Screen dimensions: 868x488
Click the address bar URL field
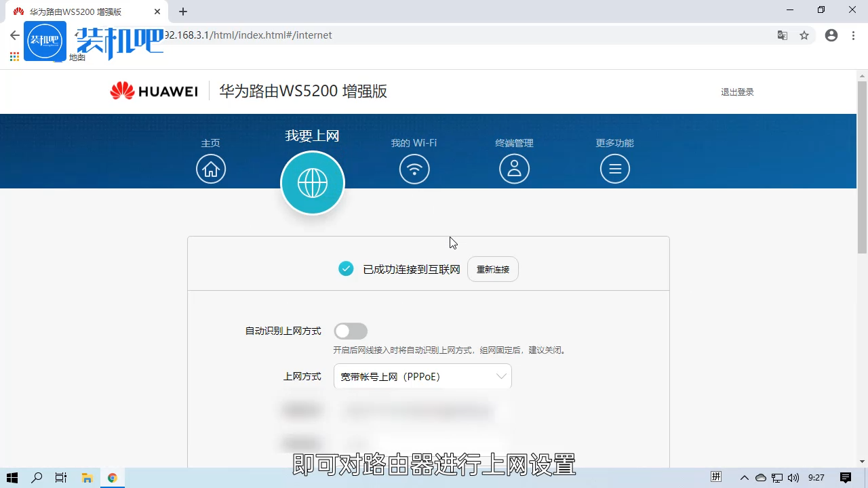(x=407, y=35)
